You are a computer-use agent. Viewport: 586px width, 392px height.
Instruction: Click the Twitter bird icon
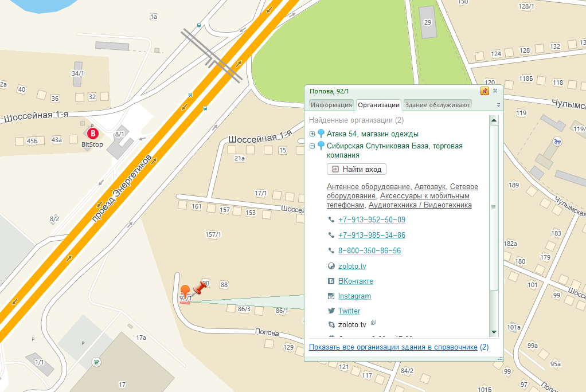tap(331, 311)
